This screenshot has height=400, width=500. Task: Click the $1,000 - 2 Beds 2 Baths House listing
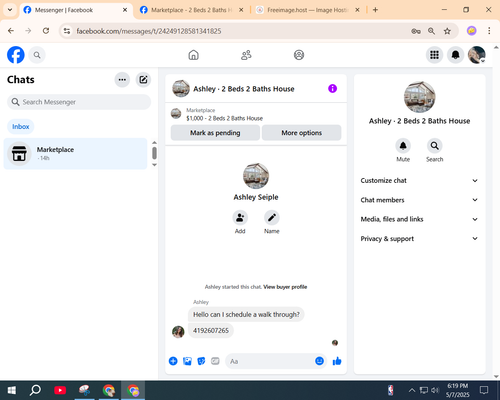(224, 118)
